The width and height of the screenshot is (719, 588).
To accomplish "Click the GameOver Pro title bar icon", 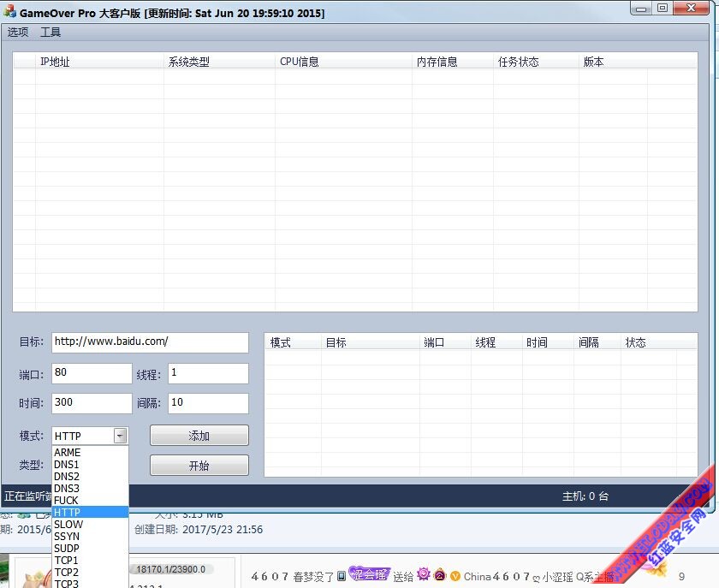I will tap(9, 11).
